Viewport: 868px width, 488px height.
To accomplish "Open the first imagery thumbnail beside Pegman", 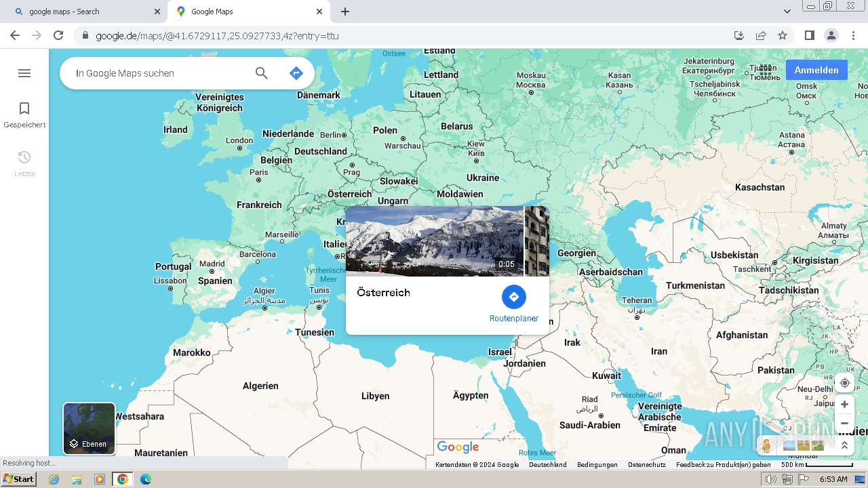I will point(789,445).
